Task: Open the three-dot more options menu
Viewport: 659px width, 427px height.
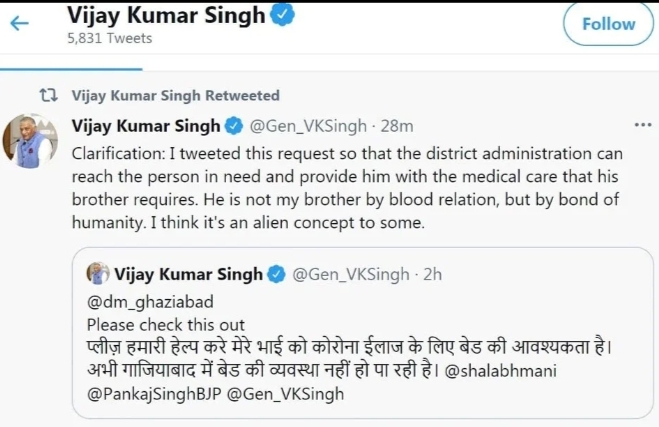Action: click(x=642, y=127)
